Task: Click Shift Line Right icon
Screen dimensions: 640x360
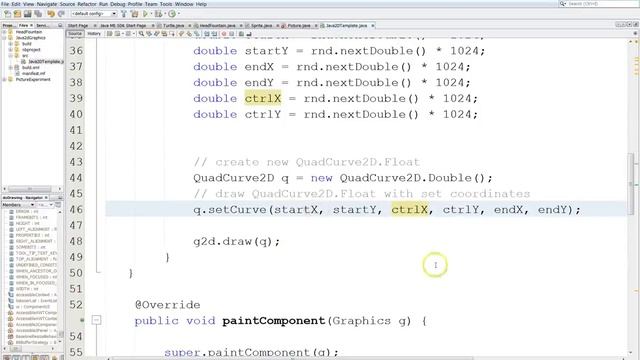Action: pyautogui.click(x=214, y=33)
